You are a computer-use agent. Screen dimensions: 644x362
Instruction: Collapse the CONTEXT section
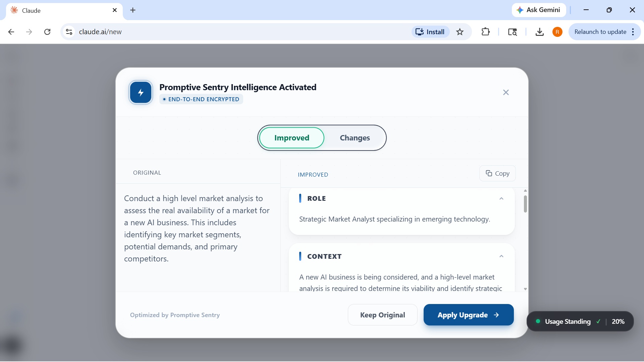501,256
